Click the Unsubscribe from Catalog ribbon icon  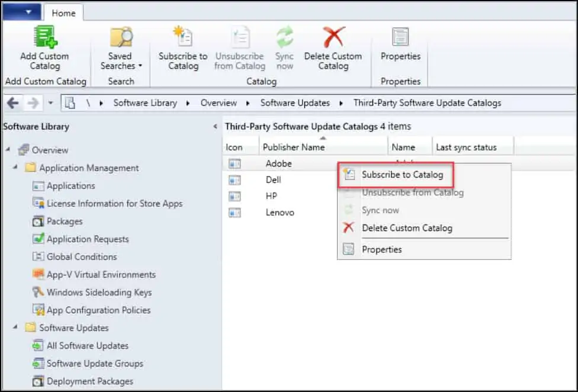(x=240, y=37)
